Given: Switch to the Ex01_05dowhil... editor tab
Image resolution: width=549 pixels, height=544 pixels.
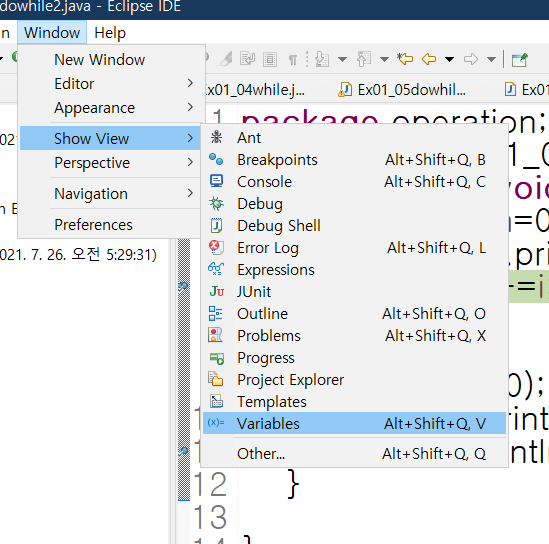Looking at the screenshot, I should pyautogui.click(x=403, y=90).
